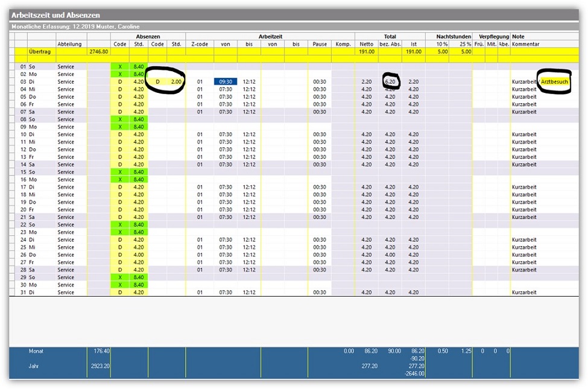This screenshot has height=389, width=588.
Task: Click the Komp. column header
Action: pos(343,44)
